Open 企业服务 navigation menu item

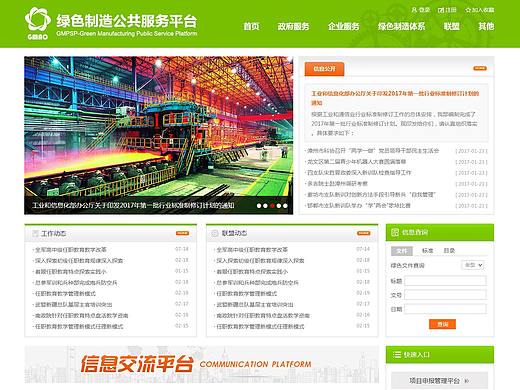344,26
